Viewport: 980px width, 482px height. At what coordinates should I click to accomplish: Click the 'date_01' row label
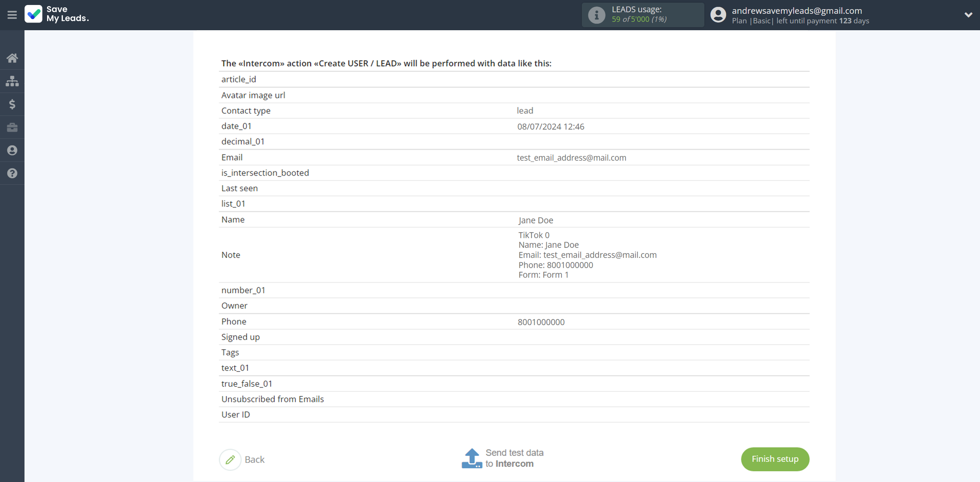236,126
